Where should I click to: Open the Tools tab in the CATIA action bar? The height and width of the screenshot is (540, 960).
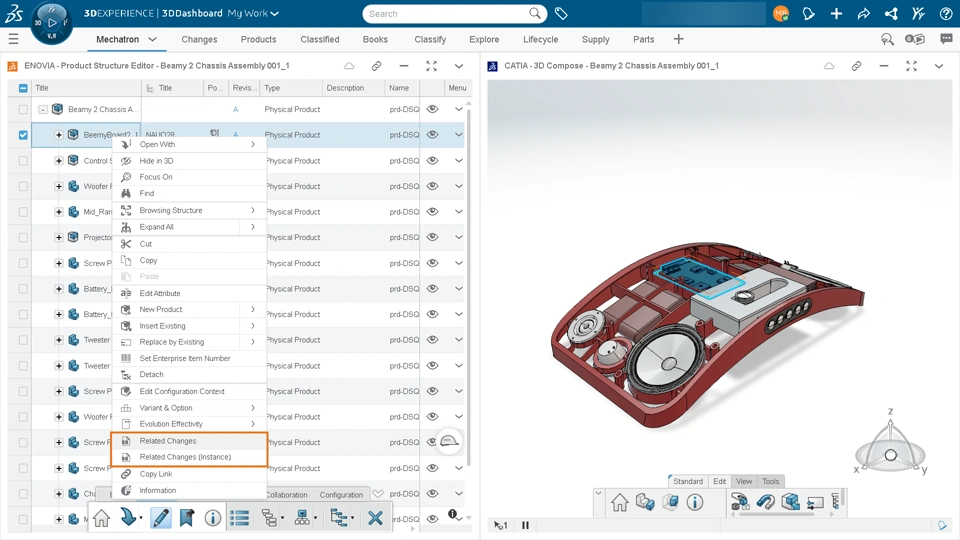771,481
